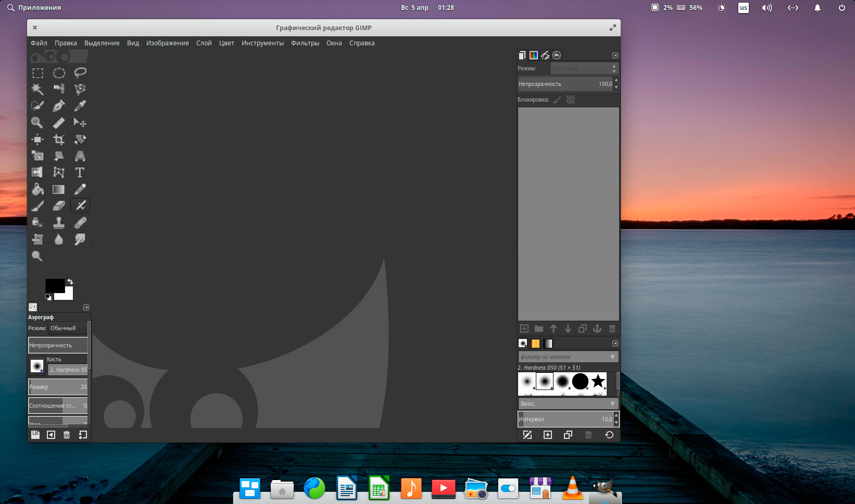The image size is (855, 504).
Task: Pick the Color Picker eyedropper tool
Action: pyautogui.click(x=80, y=106)
